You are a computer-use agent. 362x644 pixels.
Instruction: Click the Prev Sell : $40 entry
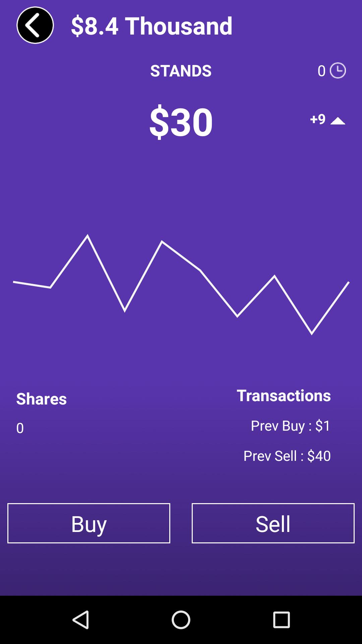[287, 456]
